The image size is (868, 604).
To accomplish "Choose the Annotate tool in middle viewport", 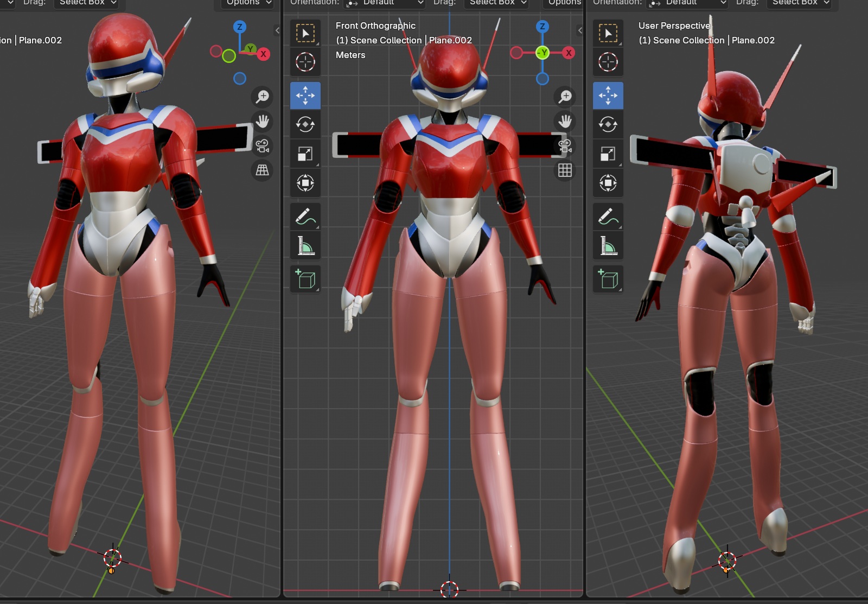I will pyautogui.click(x=305, y=217).
